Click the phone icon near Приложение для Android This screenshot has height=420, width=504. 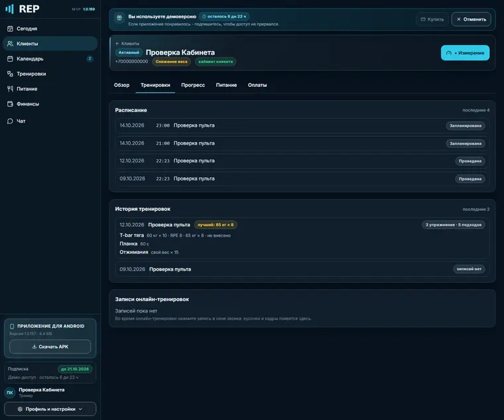(12, 326)
